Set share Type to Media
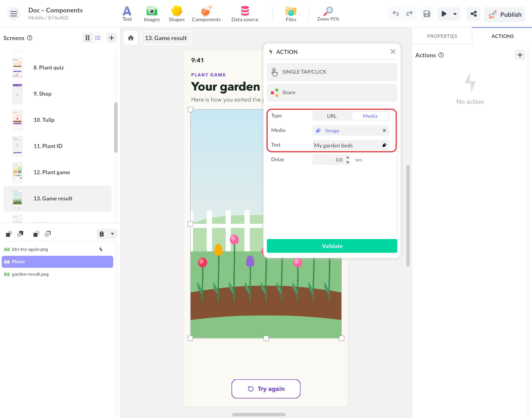The height and width of the screenshot is (418, 532). pyautogui.click(x=370, y=116)
